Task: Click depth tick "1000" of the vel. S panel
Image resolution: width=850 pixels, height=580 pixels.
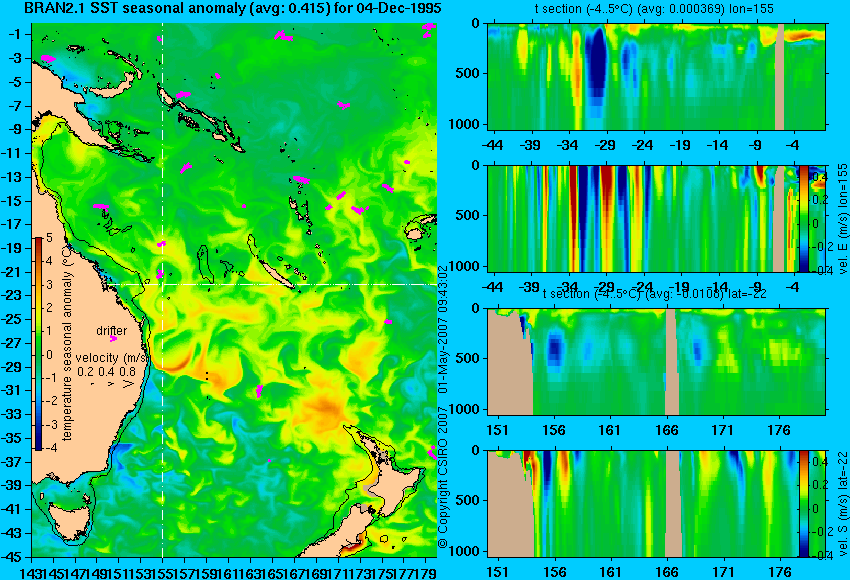Action: 465,552
